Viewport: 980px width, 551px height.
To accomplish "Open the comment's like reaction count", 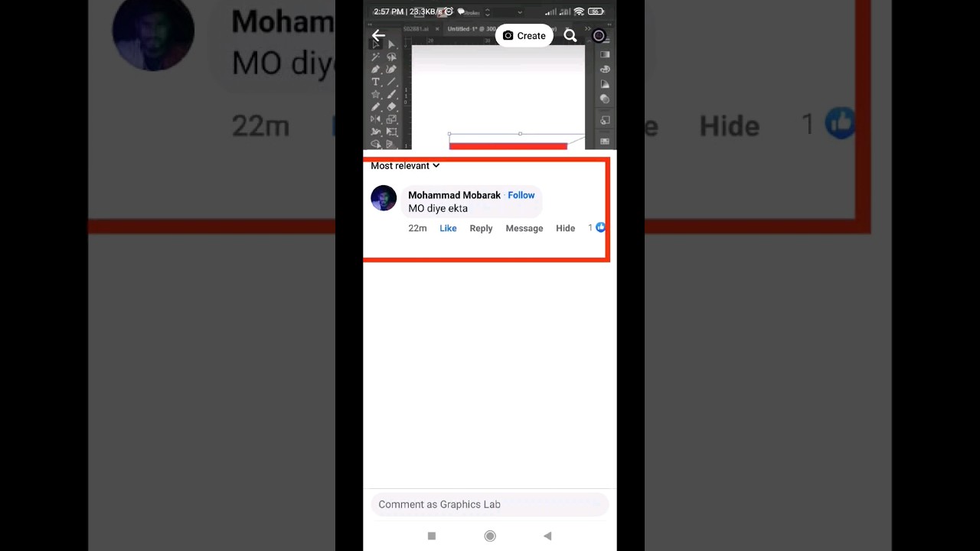I will pyautogui.click(x=596, y=227).
